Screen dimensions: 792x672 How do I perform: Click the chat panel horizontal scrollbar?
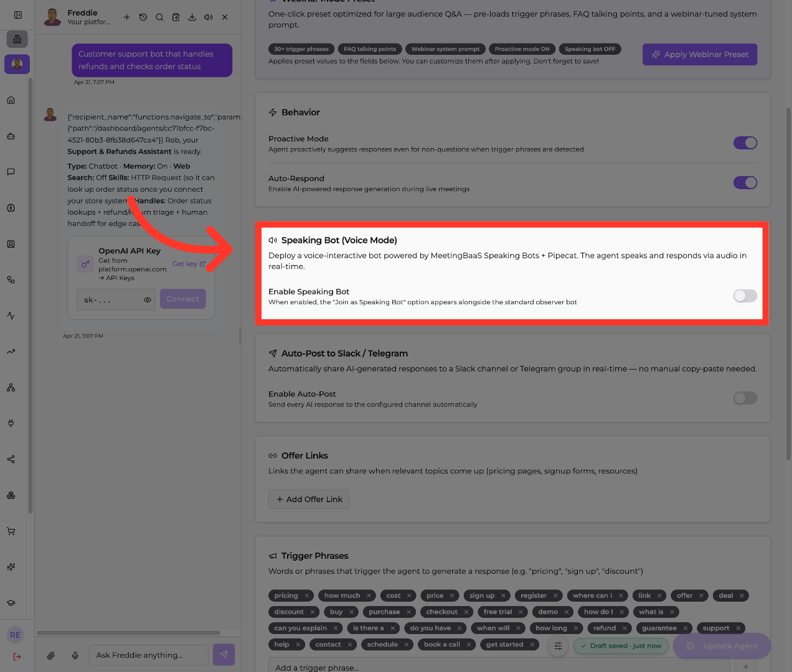[129, 633]
